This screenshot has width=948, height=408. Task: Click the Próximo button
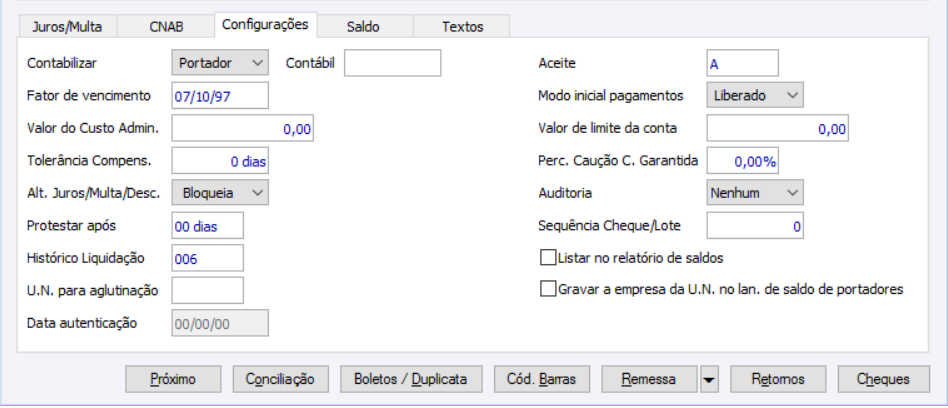click(x=172, y=379)
